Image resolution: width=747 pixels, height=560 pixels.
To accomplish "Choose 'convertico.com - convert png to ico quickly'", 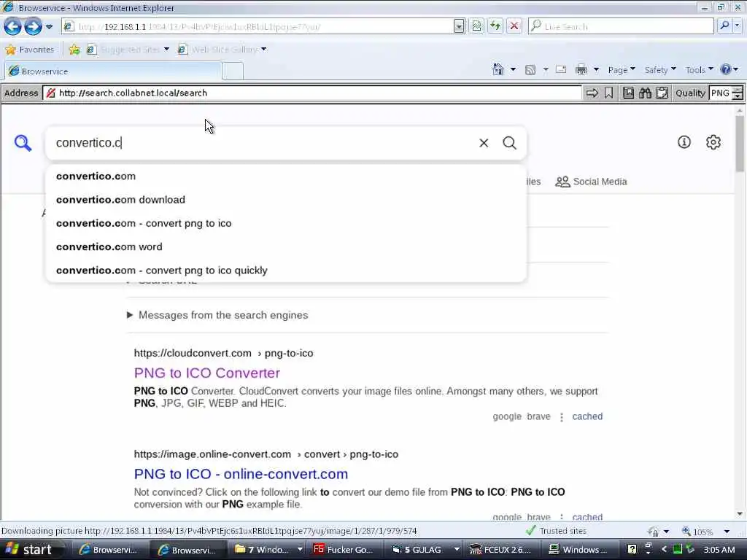I will 286,271.
